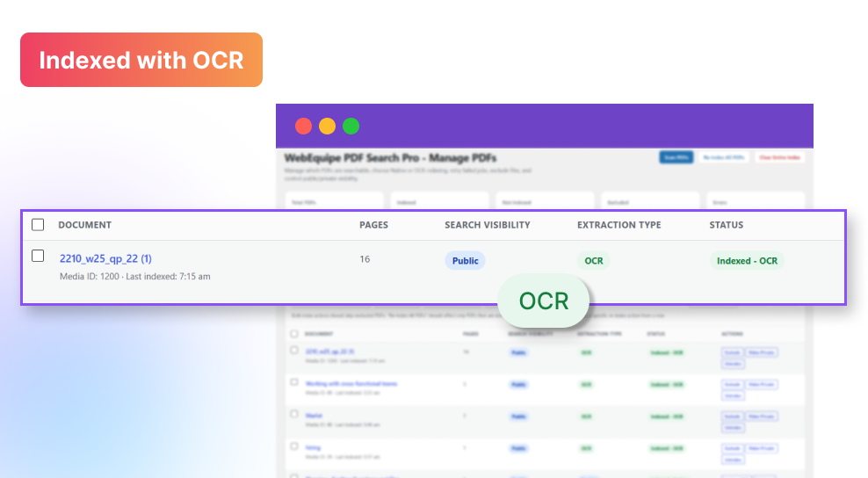The height and width of the screenshot is (478, 868).
Task: Tick the select-all checkbox beside the sharp DOCUMENT header
Action: pyautogui.click(x=38, y=224)
